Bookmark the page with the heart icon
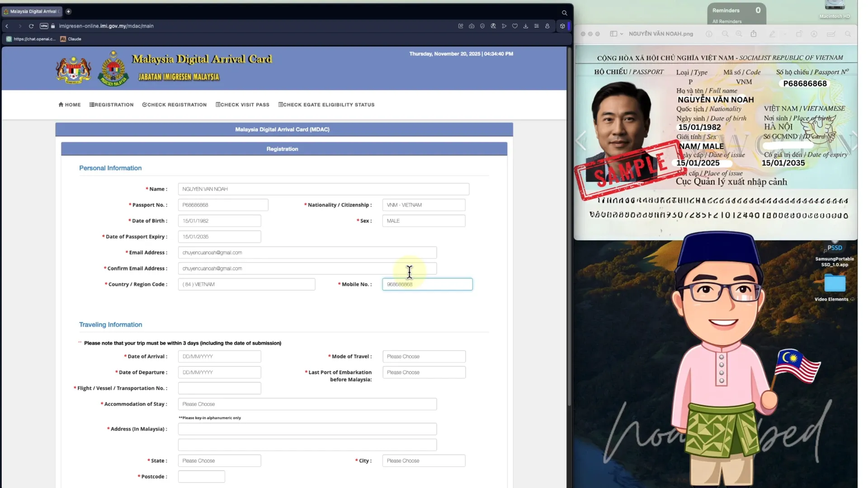Viewport: 868px width, 488px height. (515, 26)
